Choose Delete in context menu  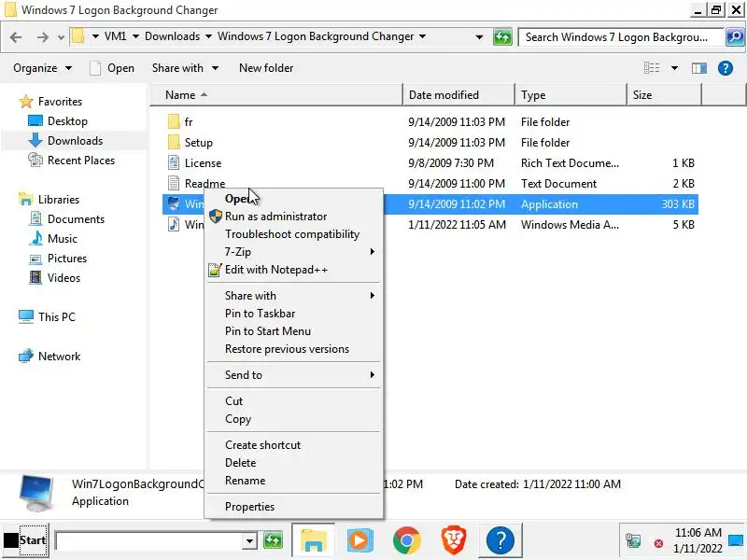(293, 462)
